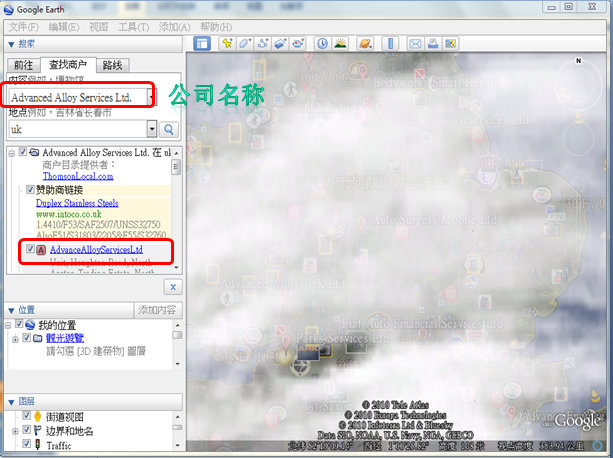This screenshot has width=613, height=458.
Task: Collapse the 位置 panel triangle
Action: [11, 311]
